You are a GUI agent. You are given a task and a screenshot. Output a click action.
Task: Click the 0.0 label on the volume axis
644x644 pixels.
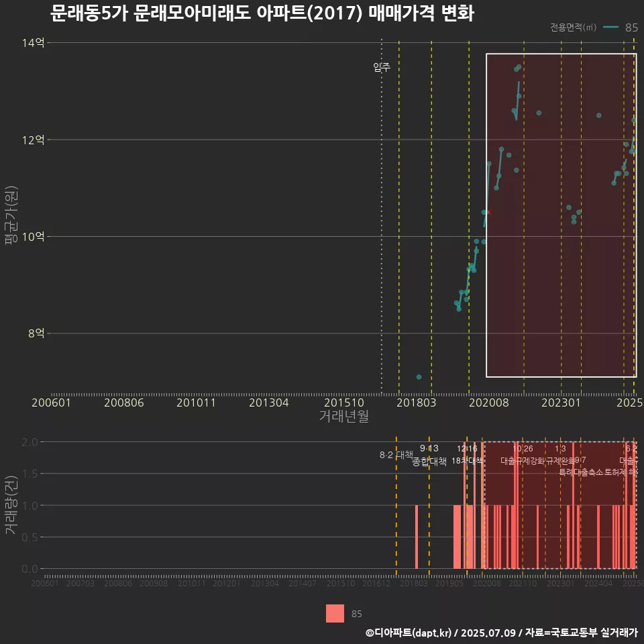[30, 569]
